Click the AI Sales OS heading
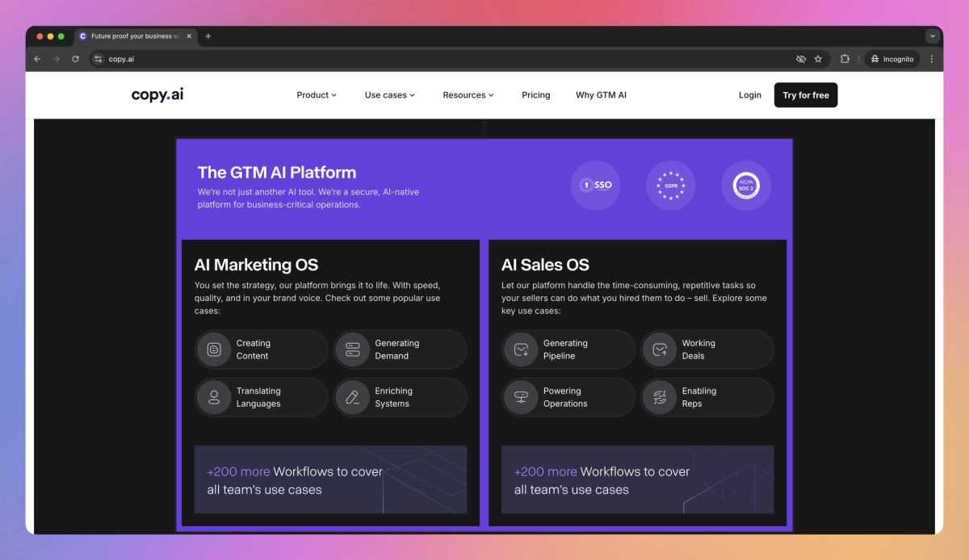Viewport: 969px width, 560px height. coord(545,265)
